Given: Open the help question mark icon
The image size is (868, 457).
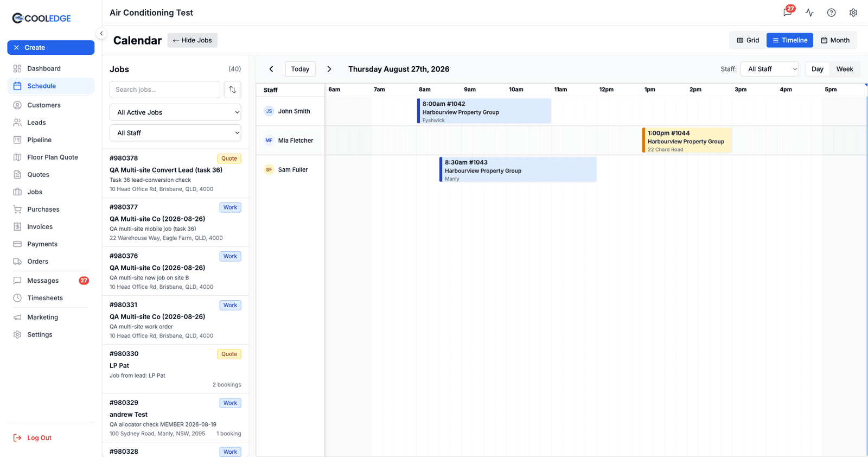Looking at the screenshot, I should [x=831, y=12].
